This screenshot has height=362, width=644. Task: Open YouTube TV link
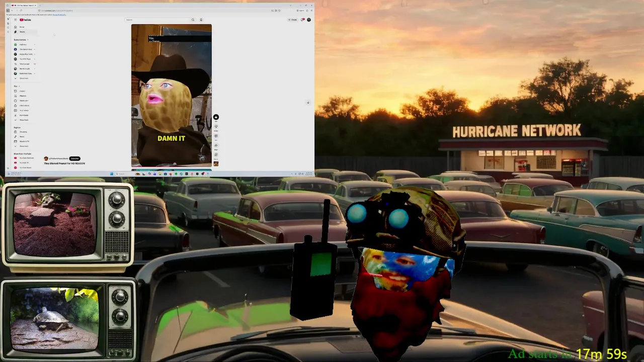click(24, 163)
